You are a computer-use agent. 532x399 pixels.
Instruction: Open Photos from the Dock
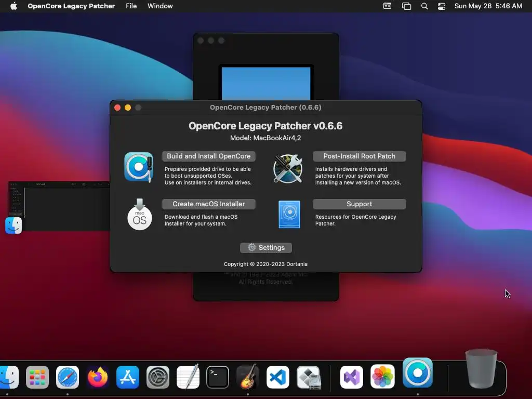point(382,376)
